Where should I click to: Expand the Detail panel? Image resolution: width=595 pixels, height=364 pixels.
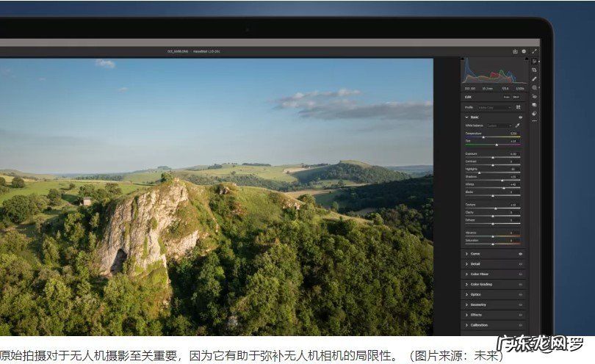pos(466,264)
